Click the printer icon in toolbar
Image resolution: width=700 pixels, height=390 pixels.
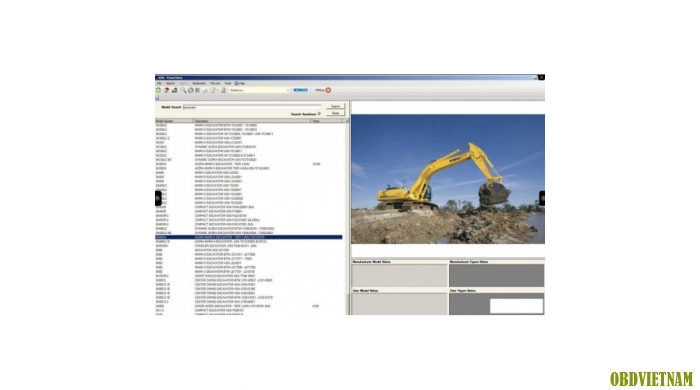(175, 90)
